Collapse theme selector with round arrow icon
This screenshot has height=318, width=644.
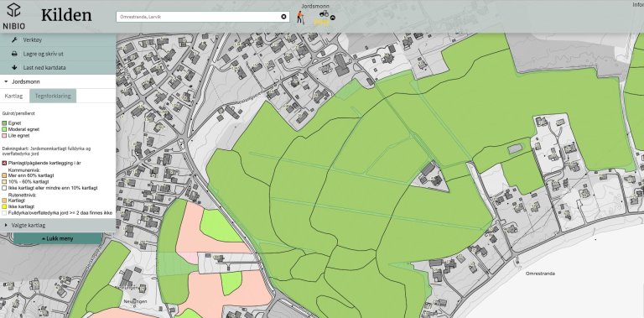coord(333,18)
